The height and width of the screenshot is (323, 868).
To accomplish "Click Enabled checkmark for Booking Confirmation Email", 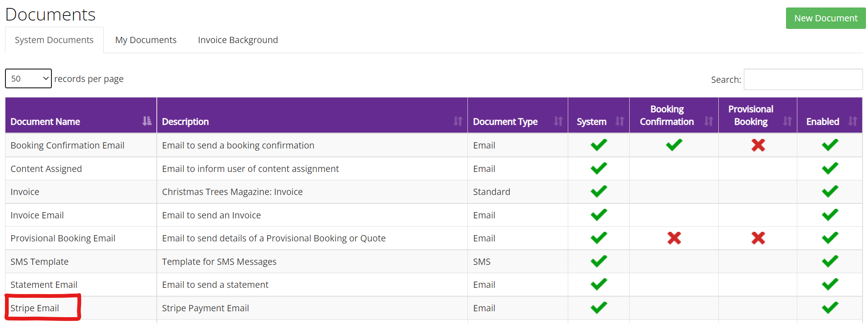I will click(830, 145).
